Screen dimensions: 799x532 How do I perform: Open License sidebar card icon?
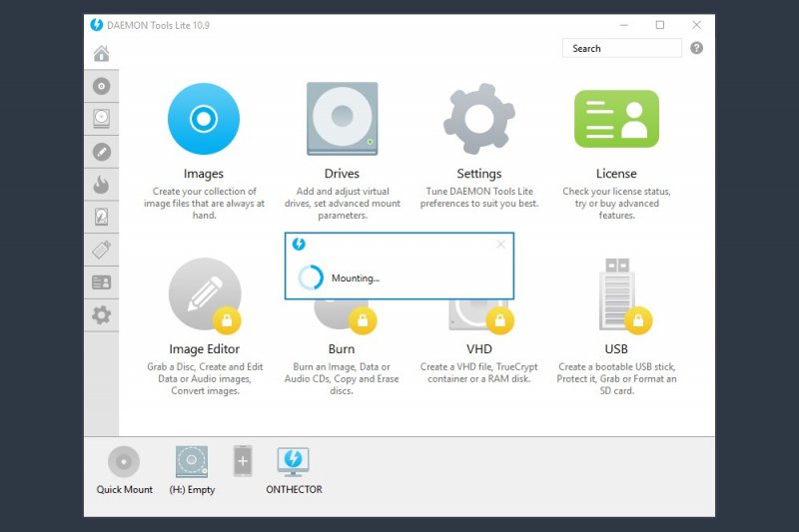point(102,282)
